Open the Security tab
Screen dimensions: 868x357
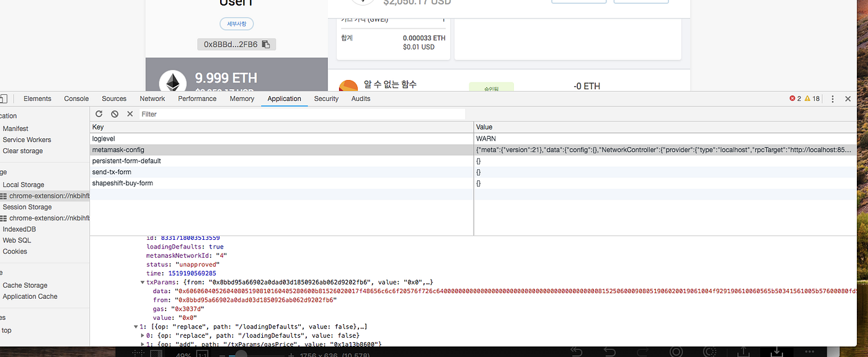(326, 99)
